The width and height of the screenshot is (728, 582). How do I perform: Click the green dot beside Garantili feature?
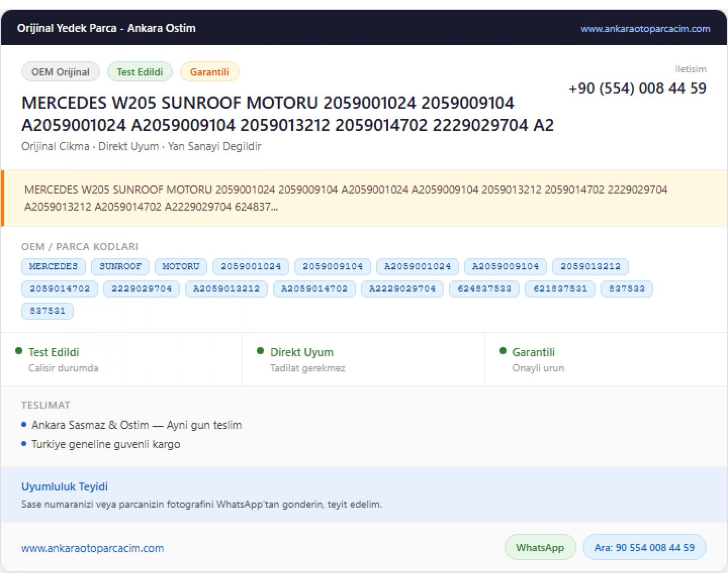pos(503,351)
